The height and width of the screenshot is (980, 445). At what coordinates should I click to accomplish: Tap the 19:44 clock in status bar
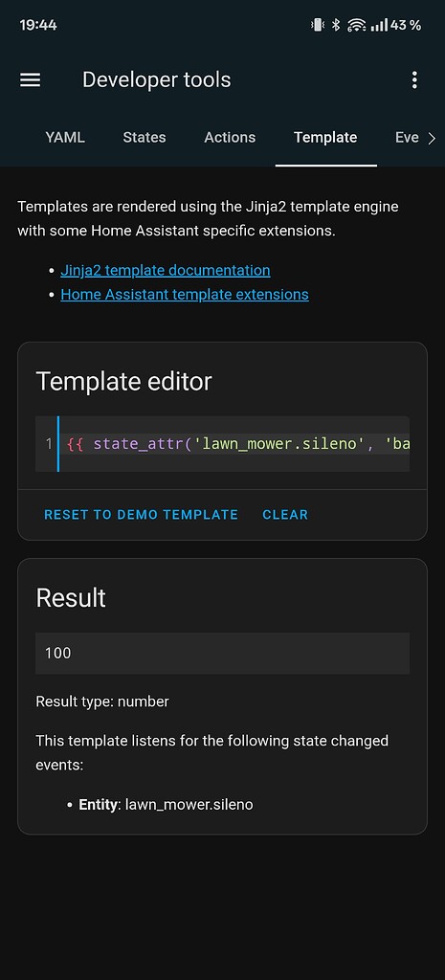coord(38,25)
